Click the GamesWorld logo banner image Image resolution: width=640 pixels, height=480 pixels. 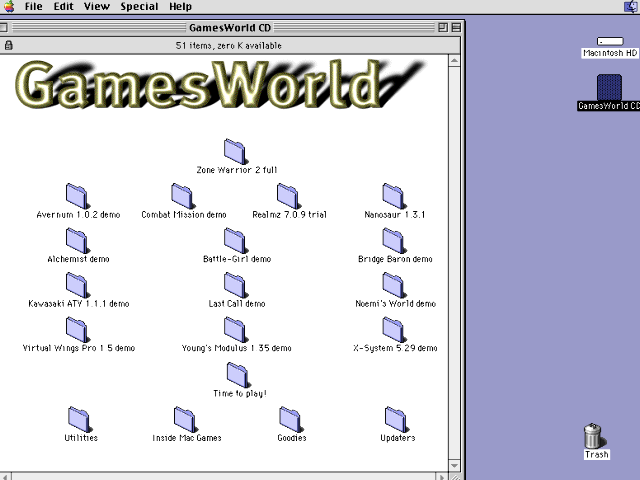(220, 84)
